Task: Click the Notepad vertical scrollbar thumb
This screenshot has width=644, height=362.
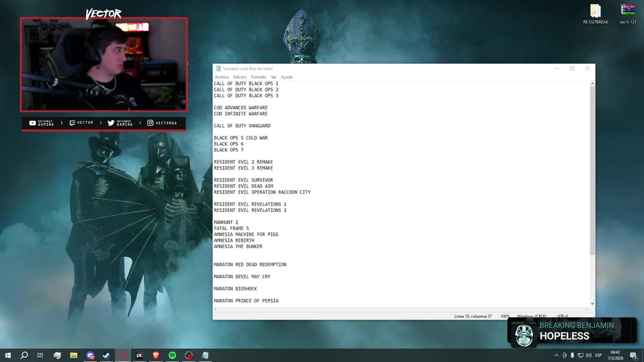Action: pyautogui.click(x=592, y=170)
